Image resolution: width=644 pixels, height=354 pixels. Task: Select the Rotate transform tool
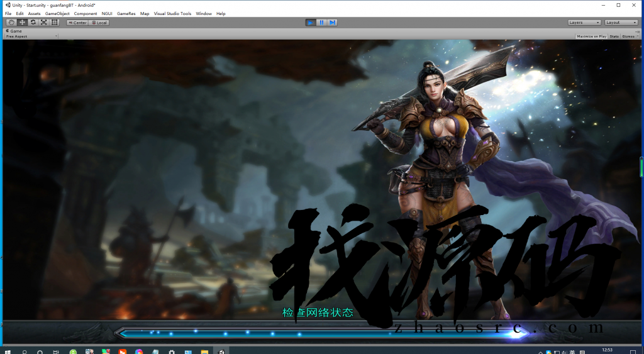(x=33, y=23)
